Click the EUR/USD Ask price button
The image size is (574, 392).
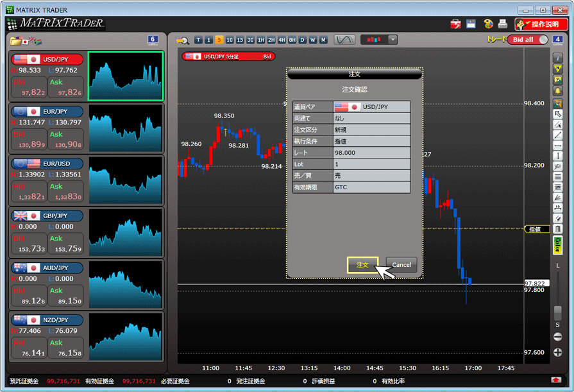pos(65,191)
